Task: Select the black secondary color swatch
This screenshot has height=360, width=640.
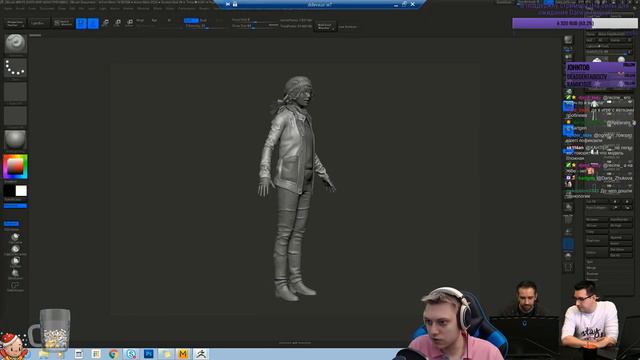Action: (x=9, y=191)
